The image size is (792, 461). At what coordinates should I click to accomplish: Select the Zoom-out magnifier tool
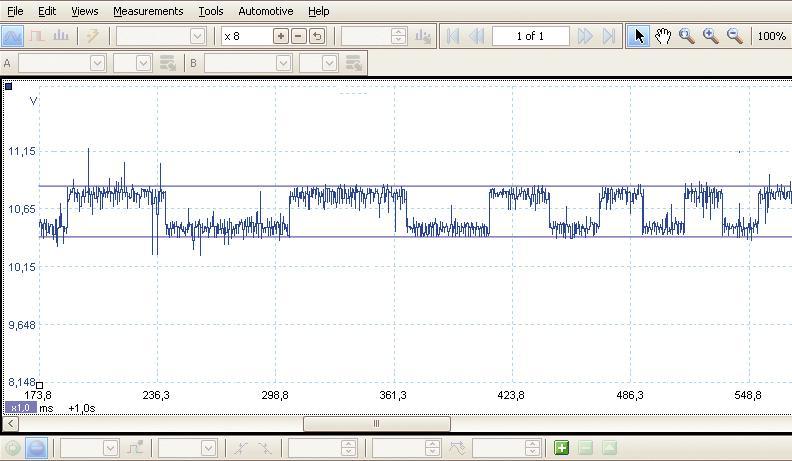pos(734,36)
